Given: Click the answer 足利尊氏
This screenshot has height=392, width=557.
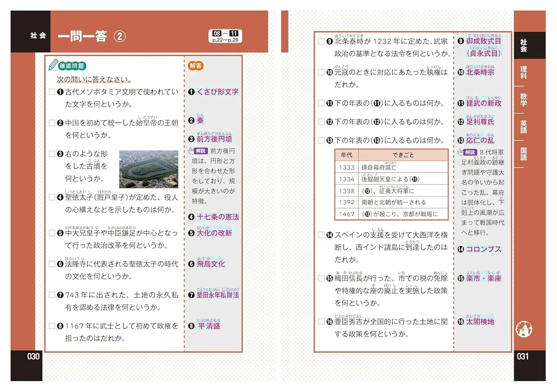Looking at the screenshot, I should 480,122.
